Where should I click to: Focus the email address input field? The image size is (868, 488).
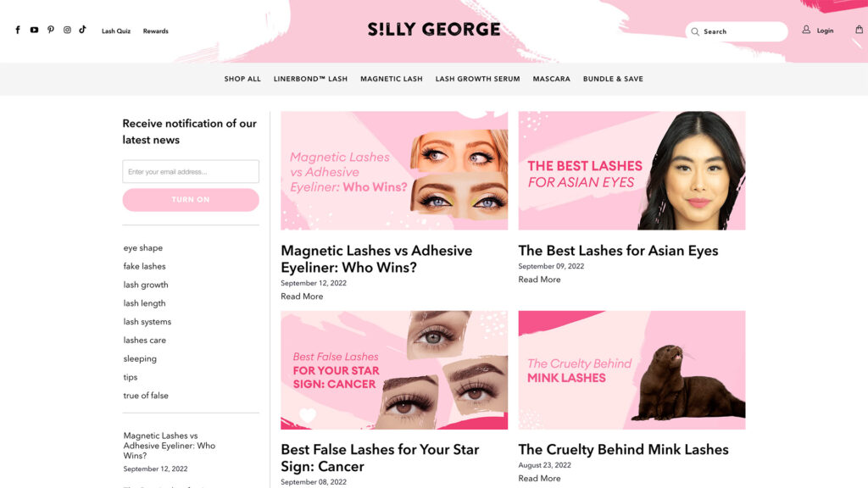coord(191,171)
